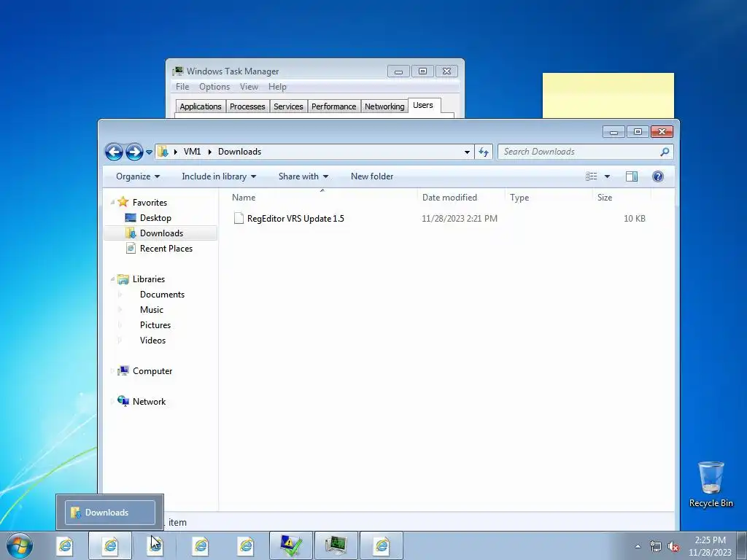The height and width of the screenshot is (560, 747).
Task: Refresh the Downloads folder
Action: 484,152
